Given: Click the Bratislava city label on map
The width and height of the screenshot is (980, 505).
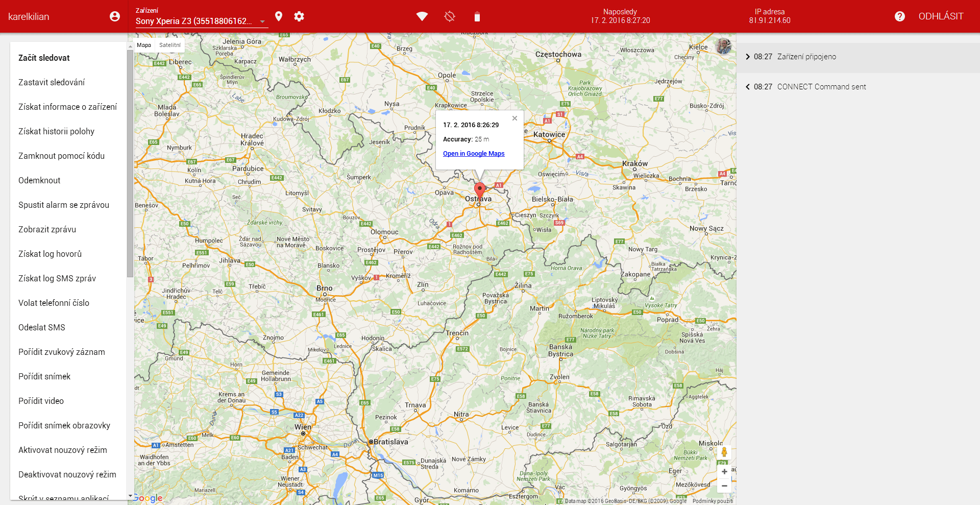Looking at the screenshot, I should pyautogui.click(x=390, y=442).
